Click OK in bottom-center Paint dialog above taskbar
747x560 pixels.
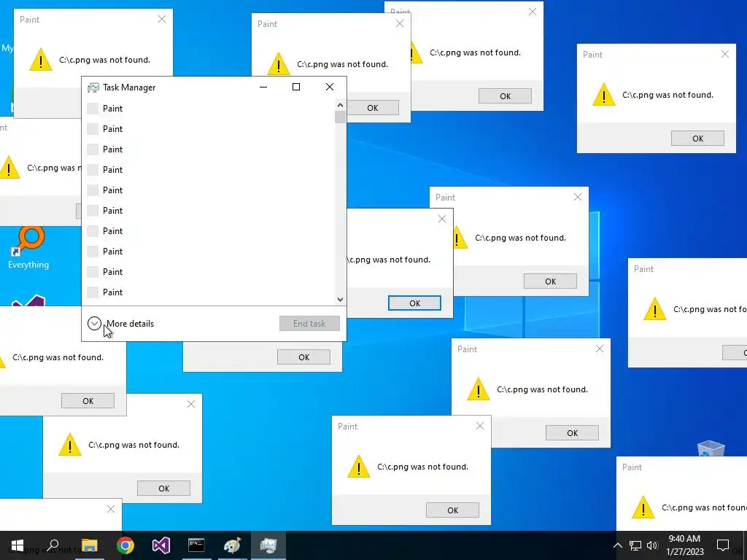pyautogui.click(x=452, y=510)
